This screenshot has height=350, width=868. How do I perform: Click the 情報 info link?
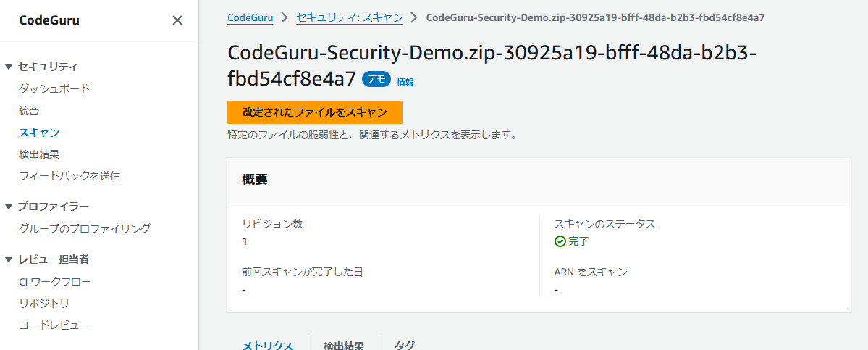pos(405,82)
